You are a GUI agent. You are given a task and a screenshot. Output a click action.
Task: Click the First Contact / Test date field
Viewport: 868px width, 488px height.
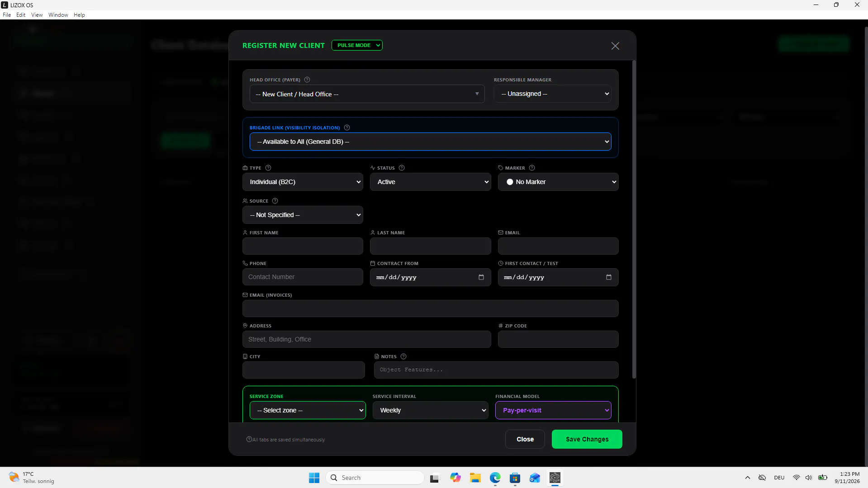558,277
